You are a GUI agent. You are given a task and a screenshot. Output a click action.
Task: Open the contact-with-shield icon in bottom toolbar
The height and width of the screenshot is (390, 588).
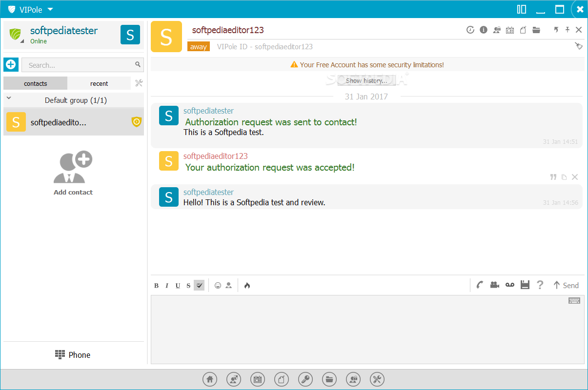pyautogui.click(x=234, y=379)
